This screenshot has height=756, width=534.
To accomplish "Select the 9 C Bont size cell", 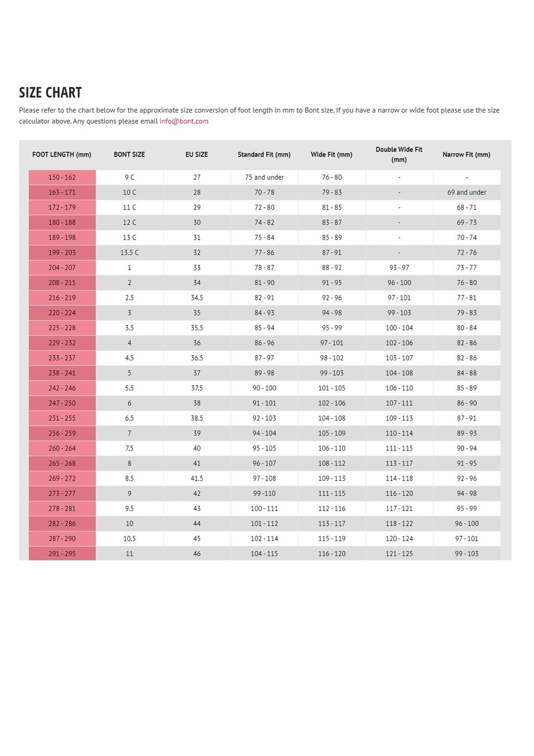I will [x=129, y=177].
